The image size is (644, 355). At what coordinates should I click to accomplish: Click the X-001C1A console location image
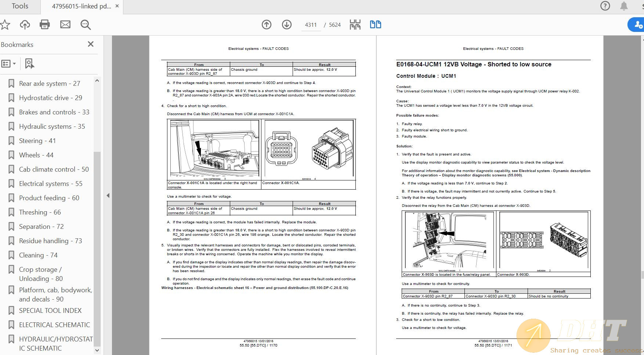tap(214, 149)
